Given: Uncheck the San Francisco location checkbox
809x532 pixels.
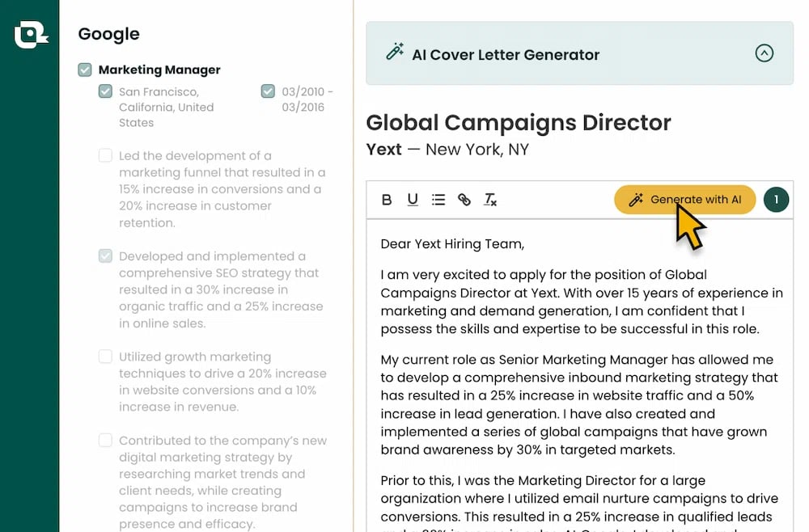Looking at the screenshot, I should (105, 91).
